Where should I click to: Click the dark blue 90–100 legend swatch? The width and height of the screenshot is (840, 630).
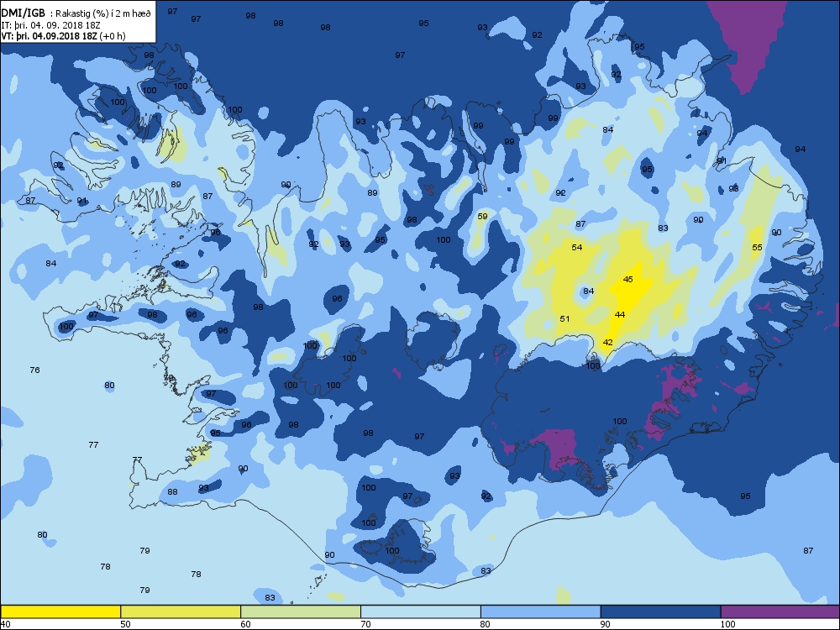660,612
